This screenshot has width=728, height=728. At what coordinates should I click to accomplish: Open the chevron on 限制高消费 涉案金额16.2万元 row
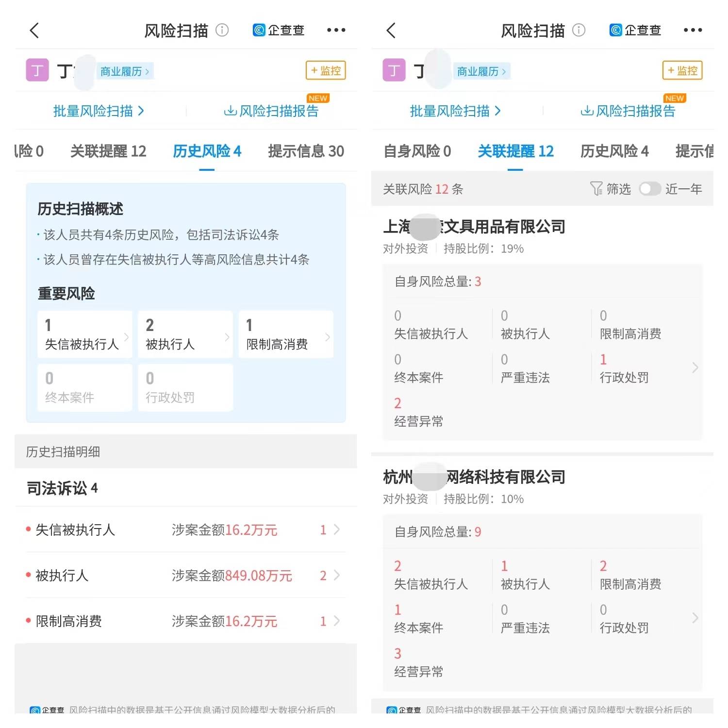(x=337, y=621)
